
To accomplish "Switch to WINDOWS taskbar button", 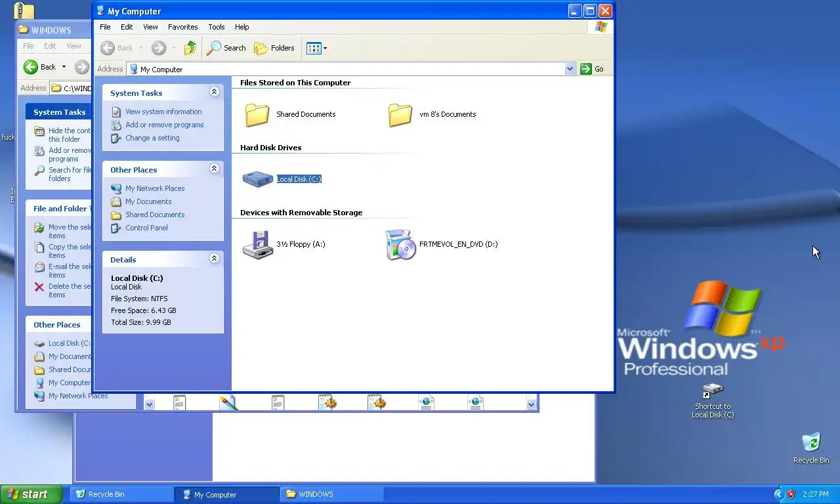I will tap(332, 494).
